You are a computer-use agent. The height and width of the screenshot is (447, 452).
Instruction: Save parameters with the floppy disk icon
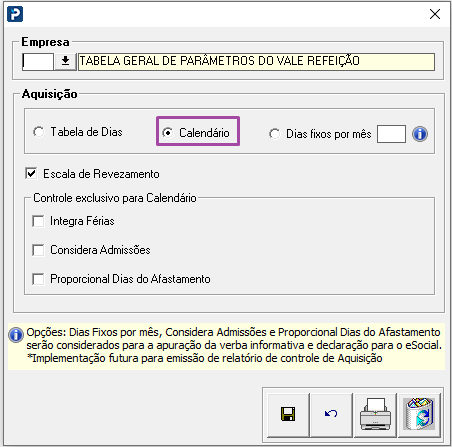pyautogui.click(x=288, y=414)
